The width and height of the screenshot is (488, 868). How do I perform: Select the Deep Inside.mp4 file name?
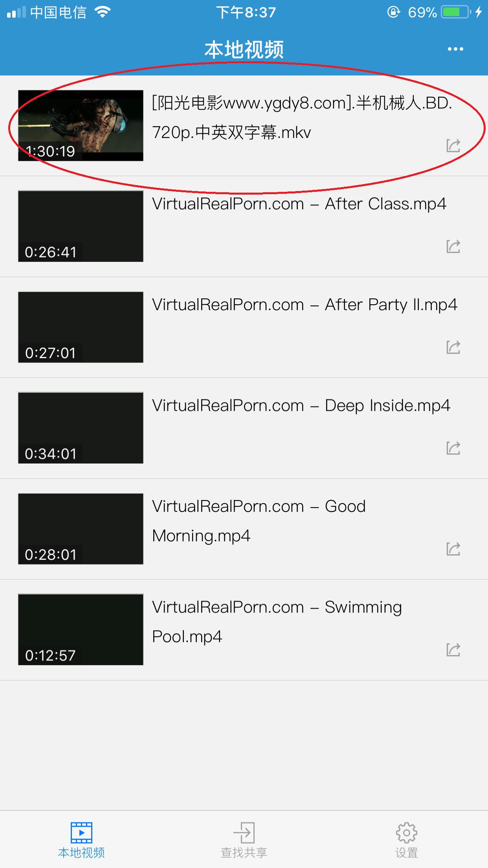(x=301, y=406)
